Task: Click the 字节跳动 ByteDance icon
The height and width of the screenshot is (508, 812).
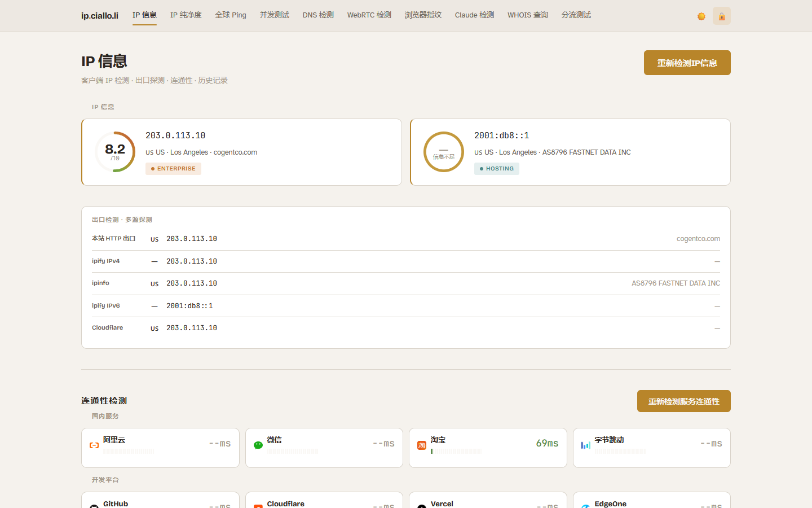Action: [586, 445]
